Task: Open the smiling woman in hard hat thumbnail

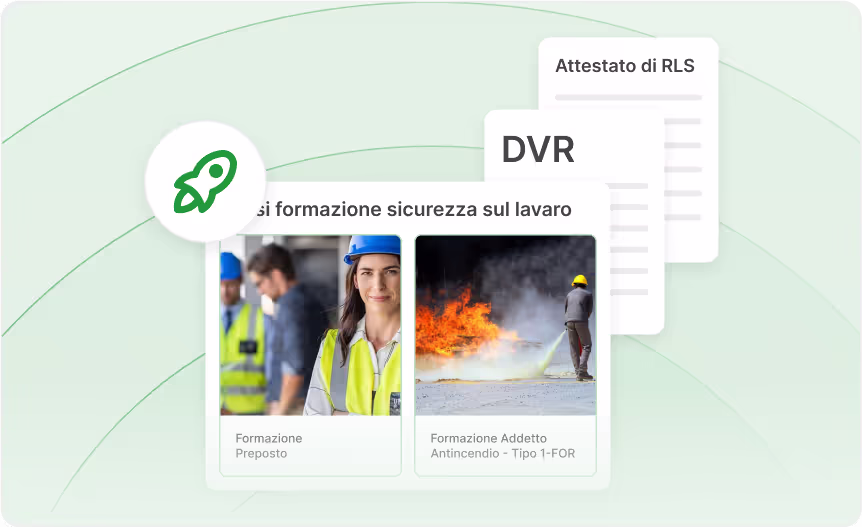Action: tap(310, 325)
